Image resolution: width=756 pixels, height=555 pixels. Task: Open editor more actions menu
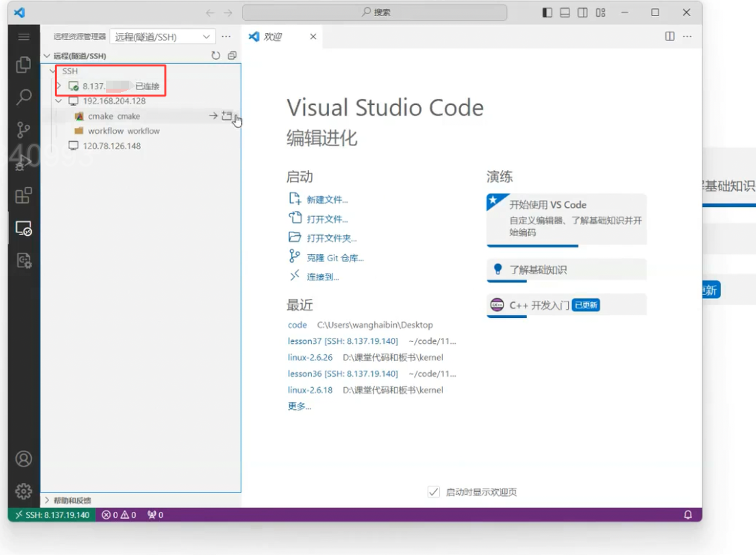click(687, 36)
